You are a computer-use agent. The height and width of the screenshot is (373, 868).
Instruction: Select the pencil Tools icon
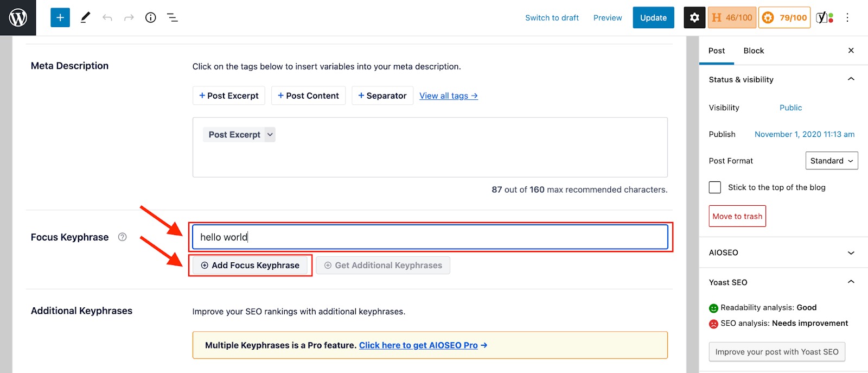coord(85,18)
